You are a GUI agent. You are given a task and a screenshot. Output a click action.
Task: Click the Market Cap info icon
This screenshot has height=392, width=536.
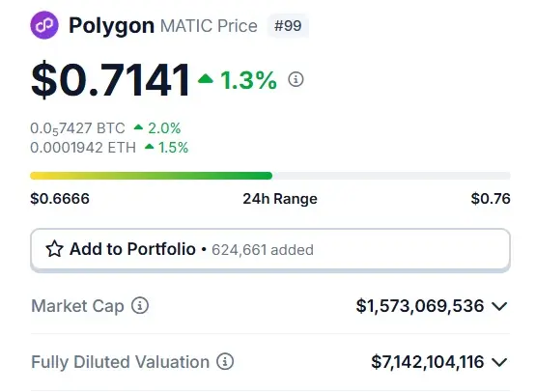pyautogui.click(x=140, y=305)
